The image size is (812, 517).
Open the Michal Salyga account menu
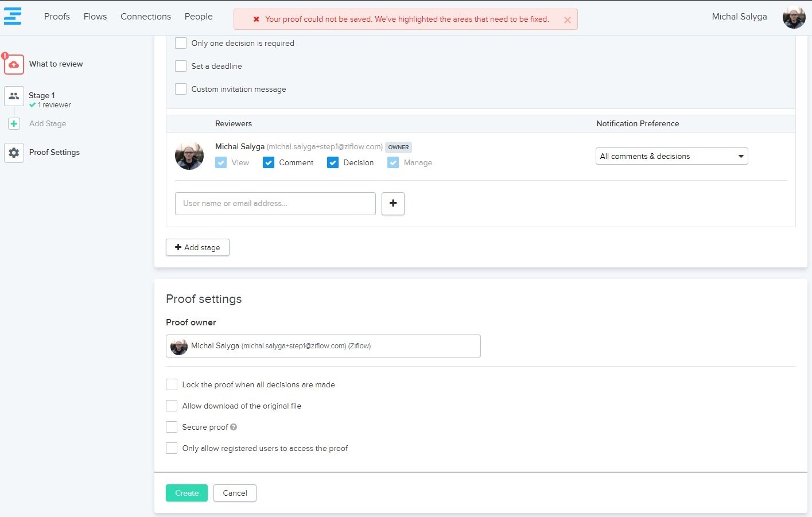click(x=739, y=17)
